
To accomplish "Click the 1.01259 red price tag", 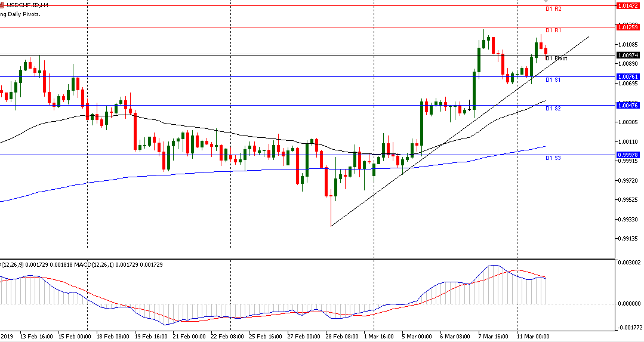I will pos(629,27).
